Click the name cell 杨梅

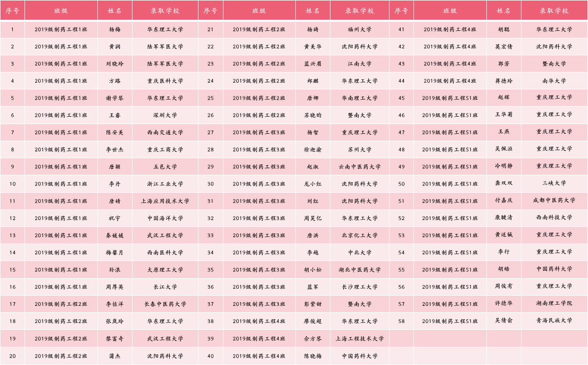click(x=114, y=30)
